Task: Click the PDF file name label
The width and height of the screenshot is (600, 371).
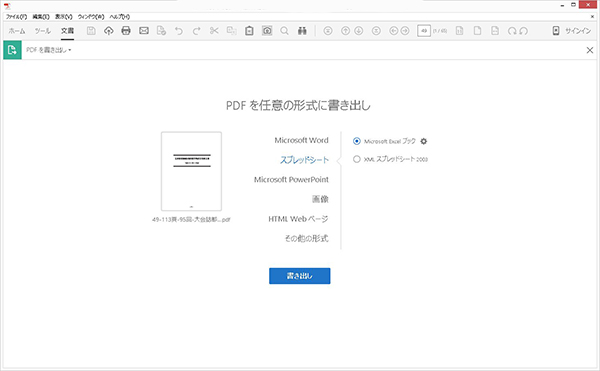Action: point(191,220)
